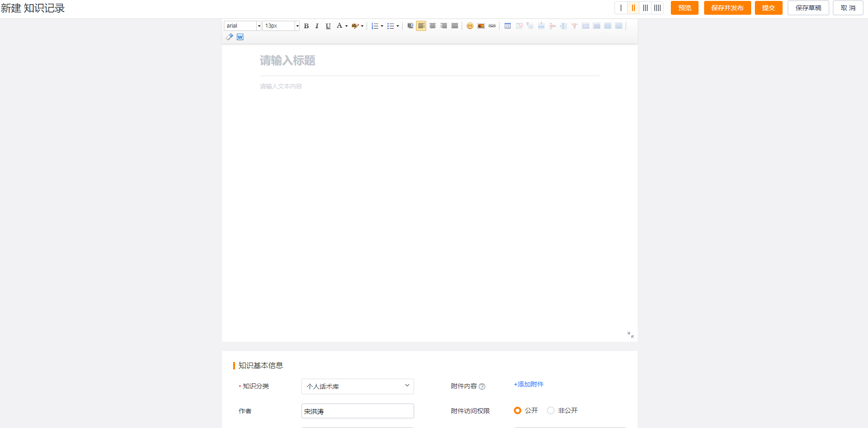Image resolution: width=868 pixels, height=428 pixels.
Task: Insert a table via the table icon
Action: (507, 26)
